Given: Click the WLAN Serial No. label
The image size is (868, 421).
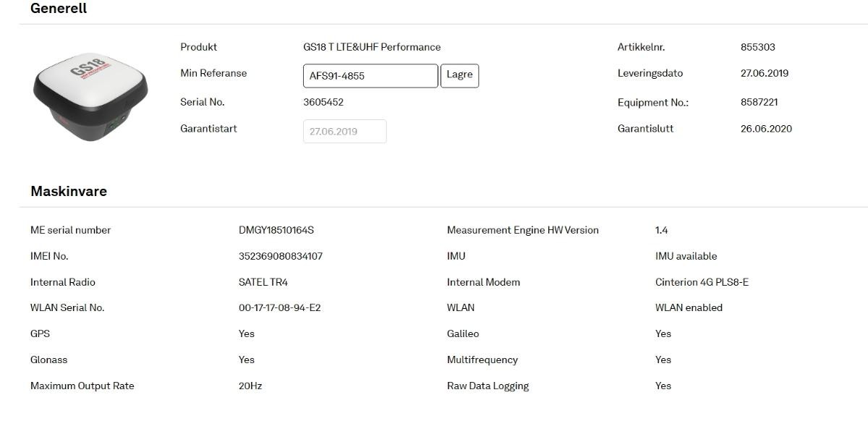Looking at the screenshot, I should (x=67, y=307).
